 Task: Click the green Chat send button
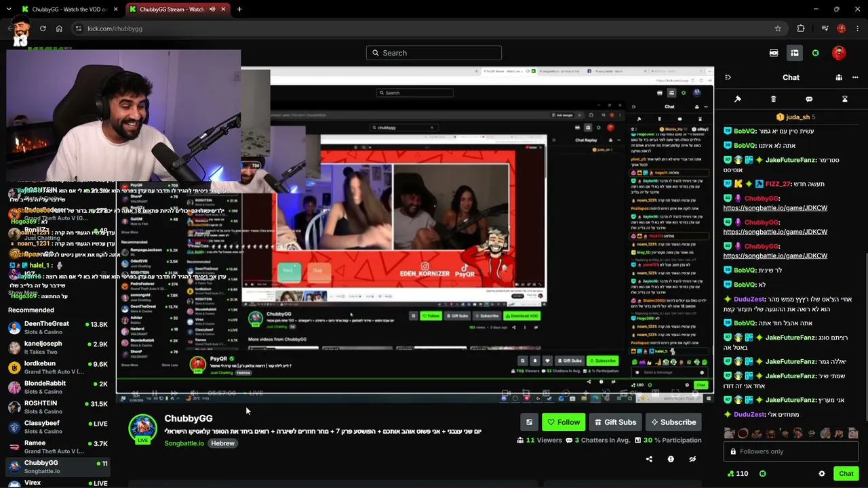(x=846, y=474)
